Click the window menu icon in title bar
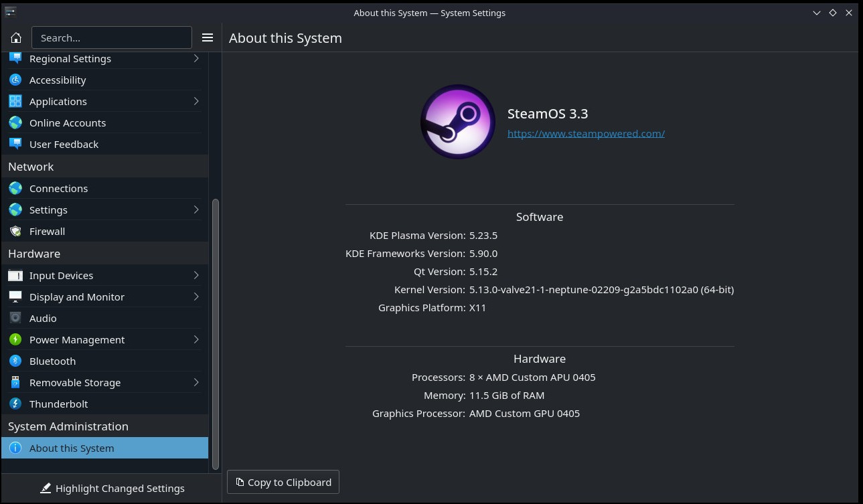863x504 pixels. click(10, 12)
